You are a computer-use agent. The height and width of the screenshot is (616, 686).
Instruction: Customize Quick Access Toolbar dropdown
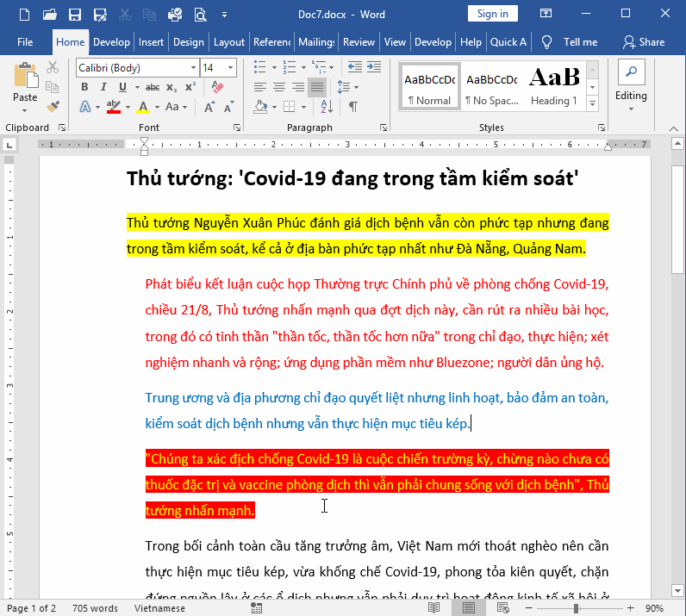pos(224,15)
